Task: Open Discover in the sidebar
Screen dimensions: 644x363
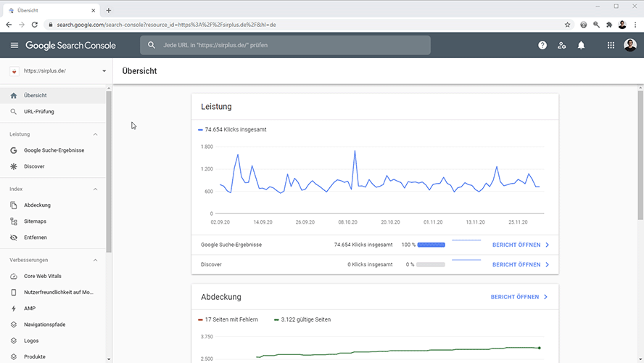Action: (52, 166)
